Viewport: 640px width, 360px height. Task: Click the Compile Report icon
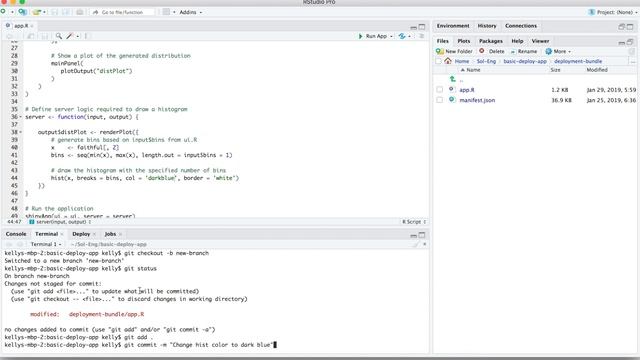point(86,36)
